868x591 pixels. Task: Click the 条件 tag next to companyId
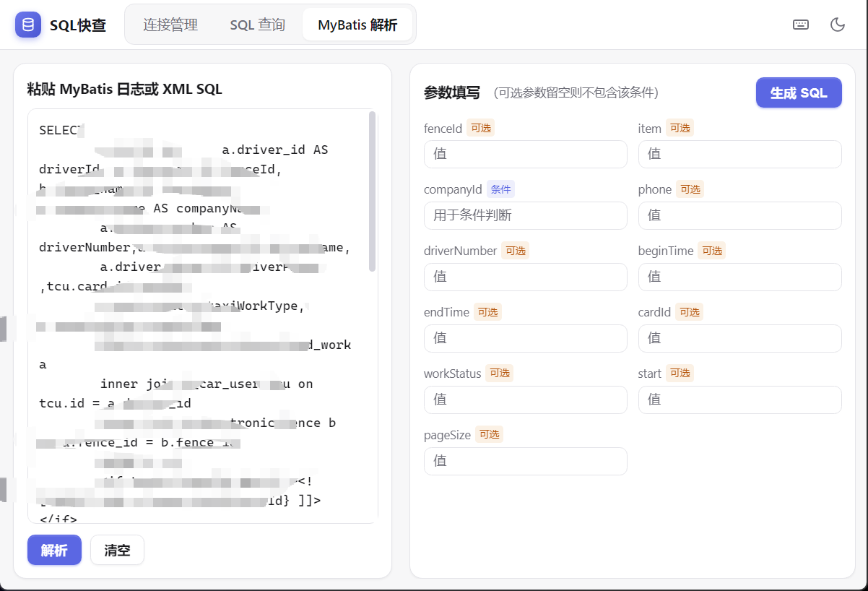(500, 189)
